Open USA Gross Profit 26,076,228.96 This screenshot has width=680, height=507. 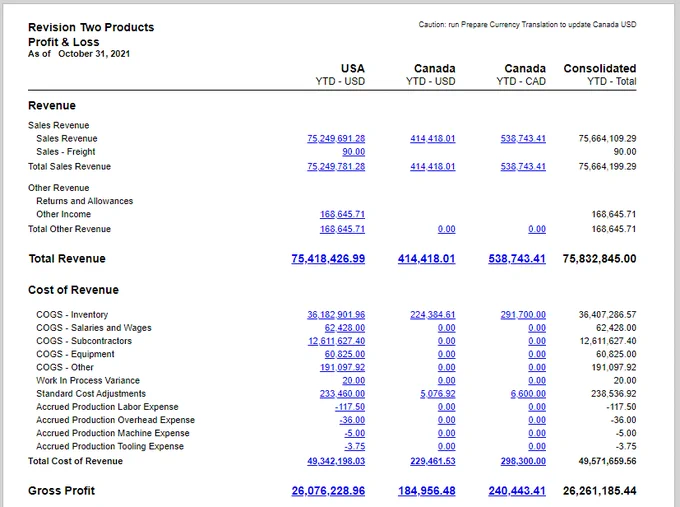328,491
